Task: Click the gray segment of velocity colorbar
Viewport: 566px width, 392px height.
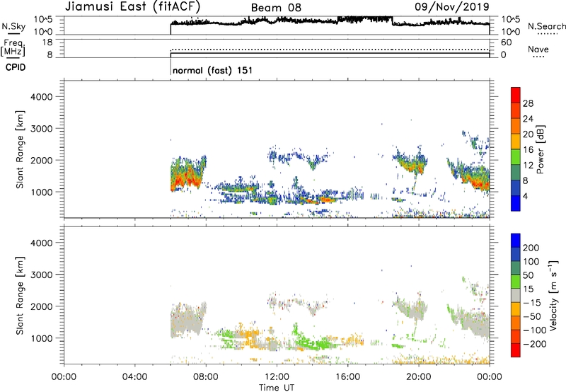Action: coord(516,295)
